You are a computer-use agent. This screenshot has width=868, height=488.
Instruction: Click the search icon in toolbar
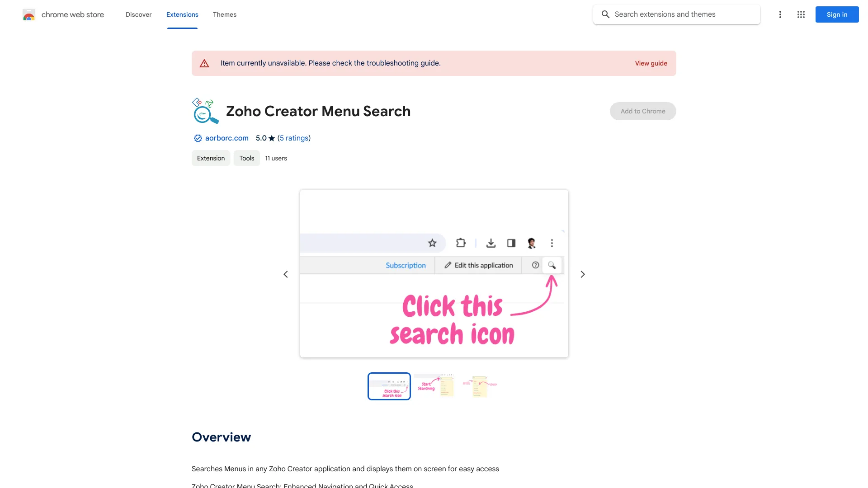552,265
